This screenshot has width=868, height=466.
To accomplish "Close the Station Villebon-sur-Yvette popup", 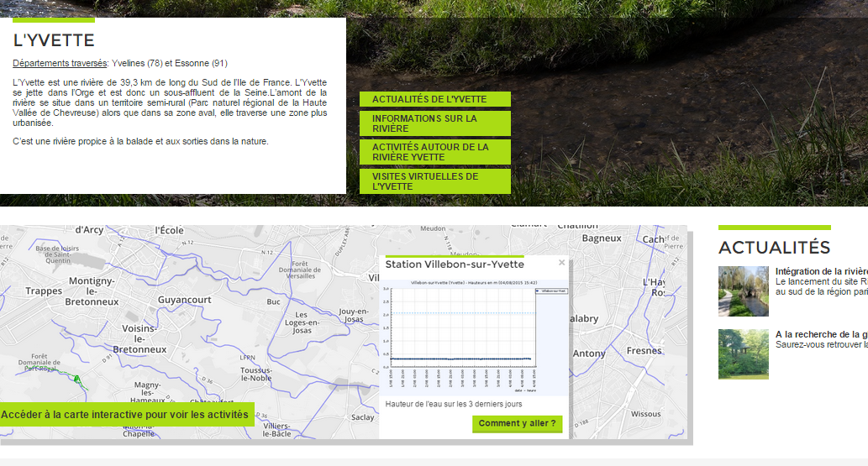I will 562,263.
